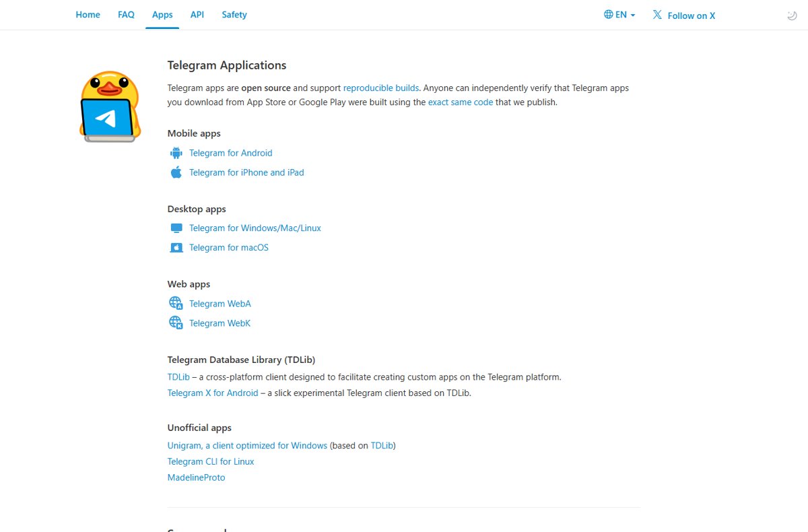This screenshot has height=532, width=808.
Task: Open the FAQ tab
Action: [x=126, y=14]
